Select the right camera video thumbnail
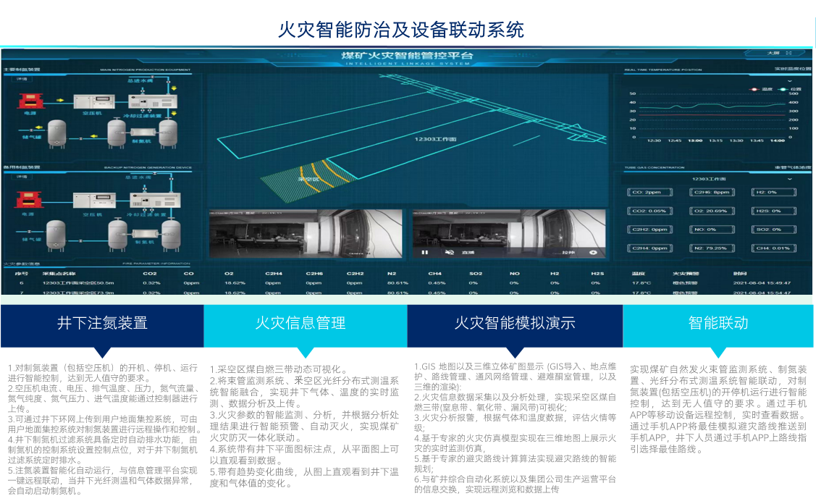 [509, 234]
